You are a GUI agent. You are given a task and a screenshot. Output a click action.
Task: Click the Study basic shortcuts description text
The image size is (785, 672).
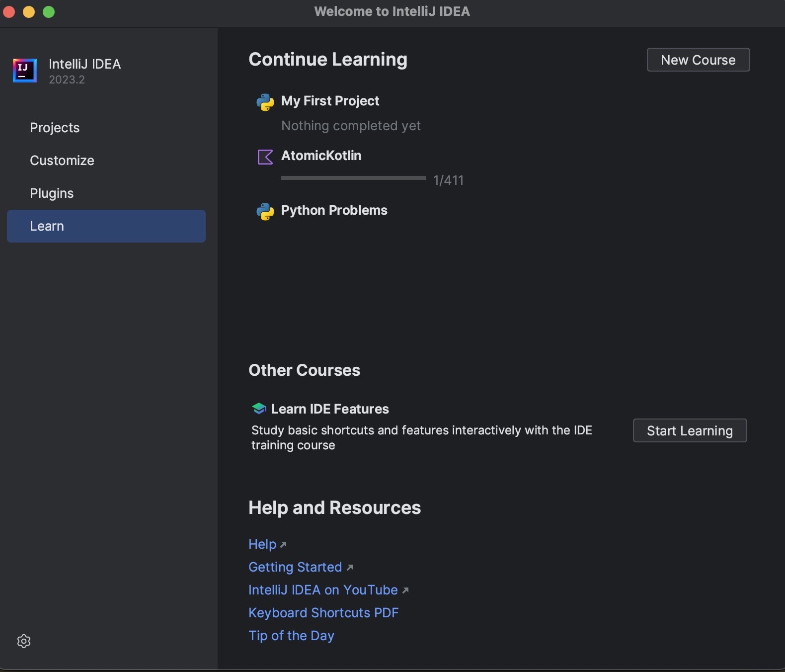pos(421,438)
